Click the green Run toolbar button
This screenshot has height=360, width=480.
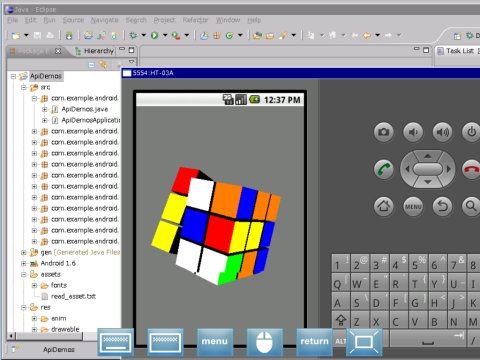tap(154, 35)
